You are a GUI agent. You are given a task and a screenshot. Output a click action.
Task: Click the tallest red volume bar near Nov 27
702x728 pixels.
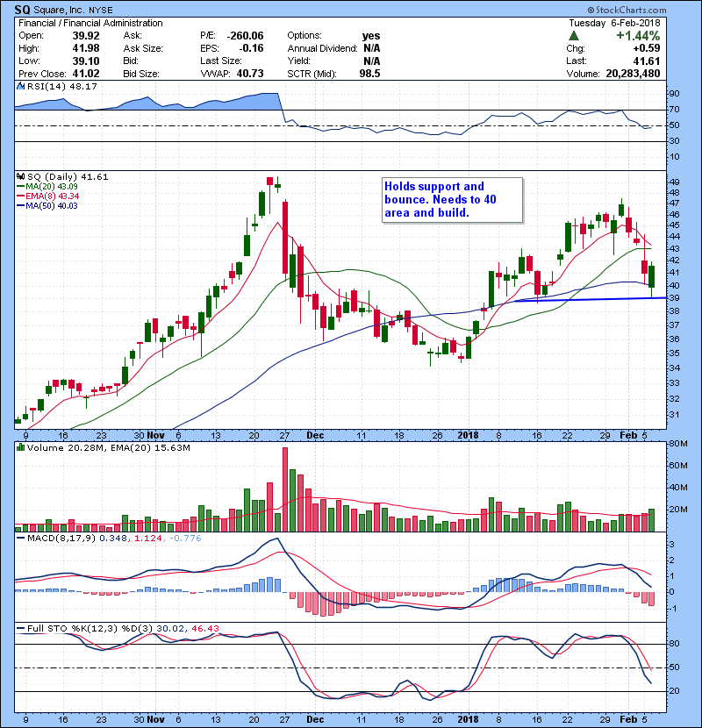tap(285, 489)
